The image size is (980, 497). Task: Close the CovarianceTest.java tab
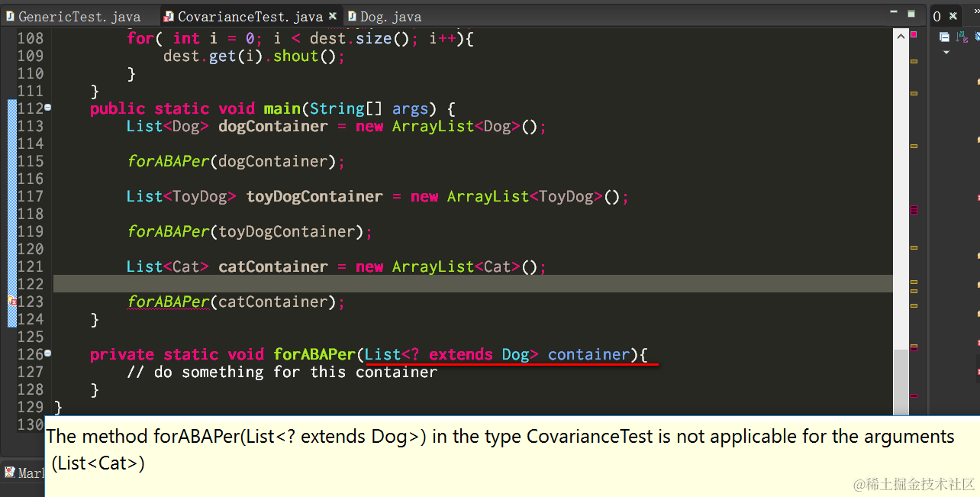coord(333,16)
